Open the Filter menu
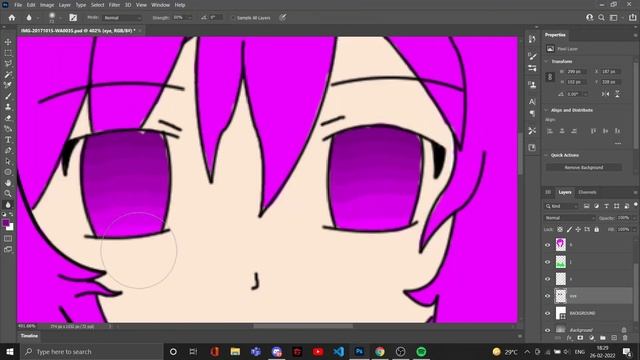This screenshot has width=640, height=360. pos(114,5)
